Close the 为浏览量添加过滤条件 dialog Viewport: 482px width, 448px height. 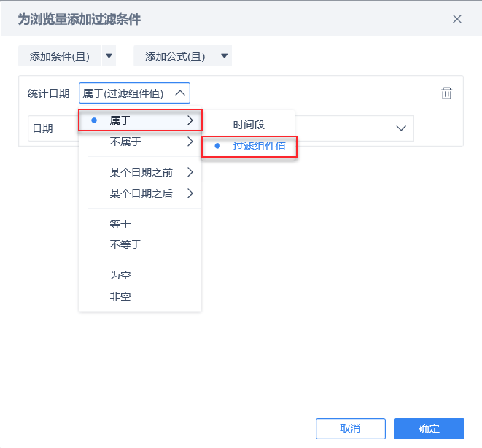pyautogui.click(x=457, y=19)
